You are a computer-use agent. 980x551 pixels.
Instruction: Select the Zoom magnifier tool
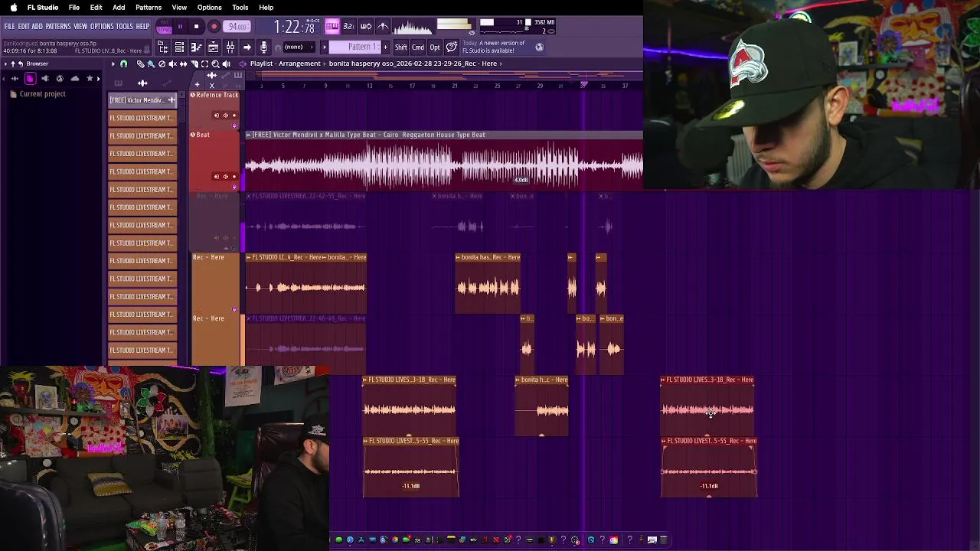[x=215, y=64]
